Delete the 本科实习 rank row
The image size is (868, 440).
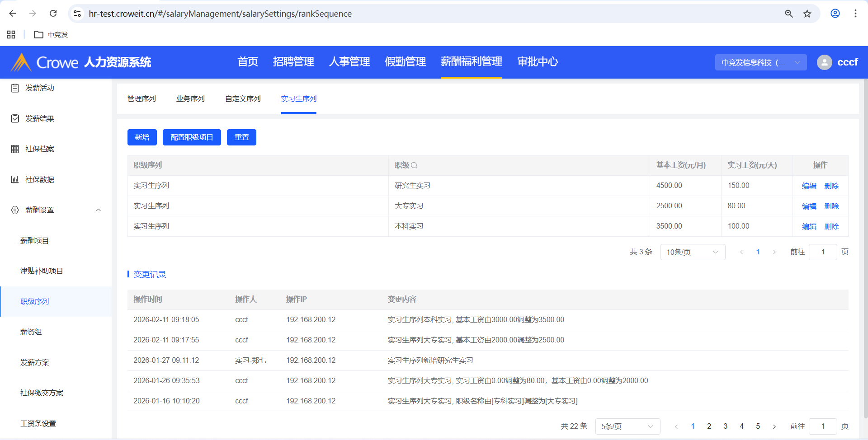click(x=831, y=227)
